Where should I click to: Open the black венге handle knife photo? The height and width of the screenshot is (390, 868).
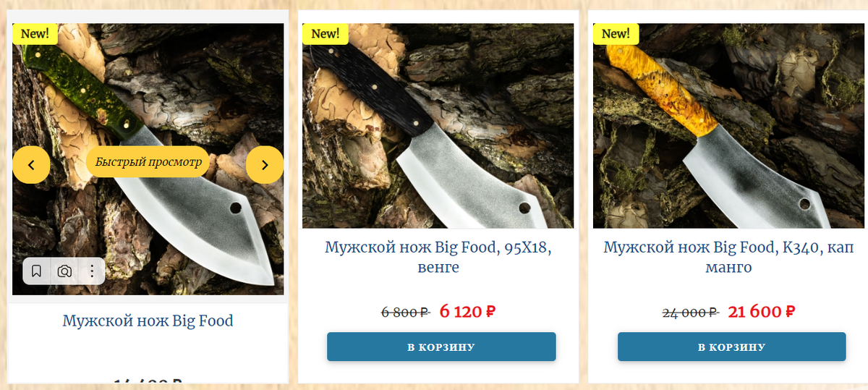438,126
